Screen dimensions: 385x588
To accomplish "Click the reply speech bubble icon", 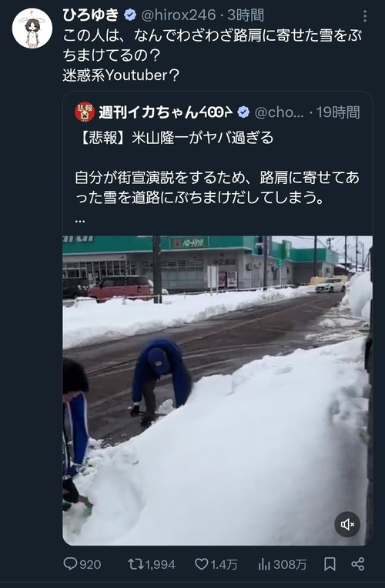I will pyautogui.click(x=70, y=563).
